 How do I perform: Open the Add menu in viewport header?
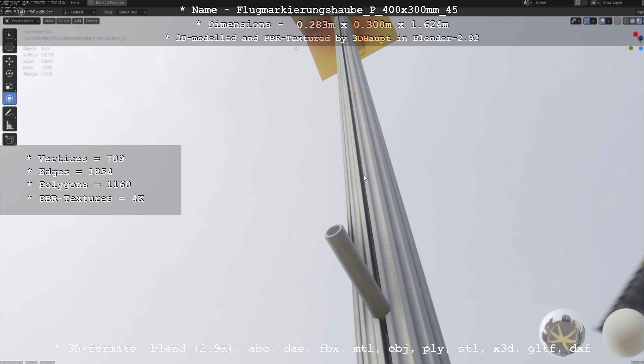tap(77, 21)
